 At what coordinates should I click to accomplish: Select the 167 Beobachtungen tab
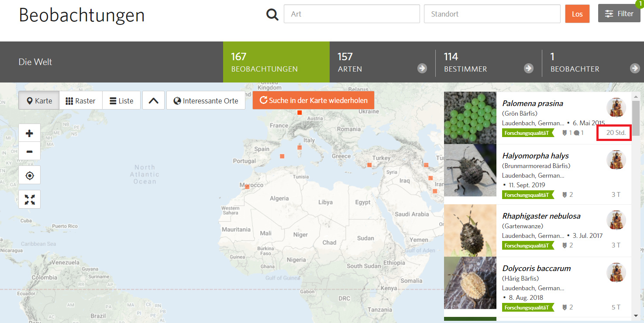tap(276, 62)
